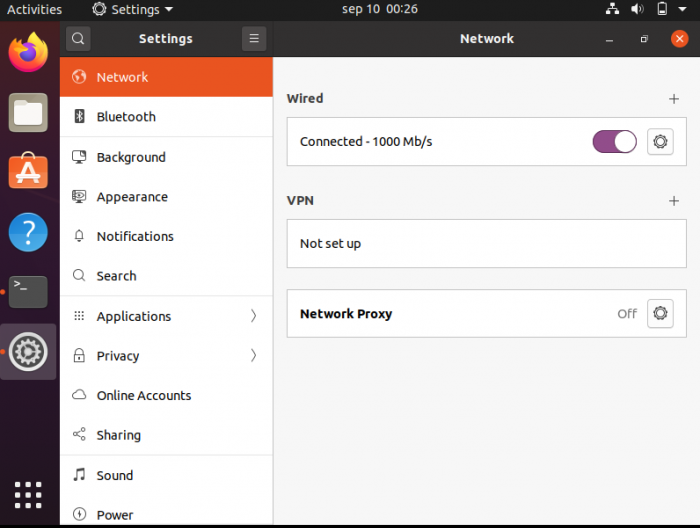Select Appearance in the sidebar

click(x=132, y=197)
